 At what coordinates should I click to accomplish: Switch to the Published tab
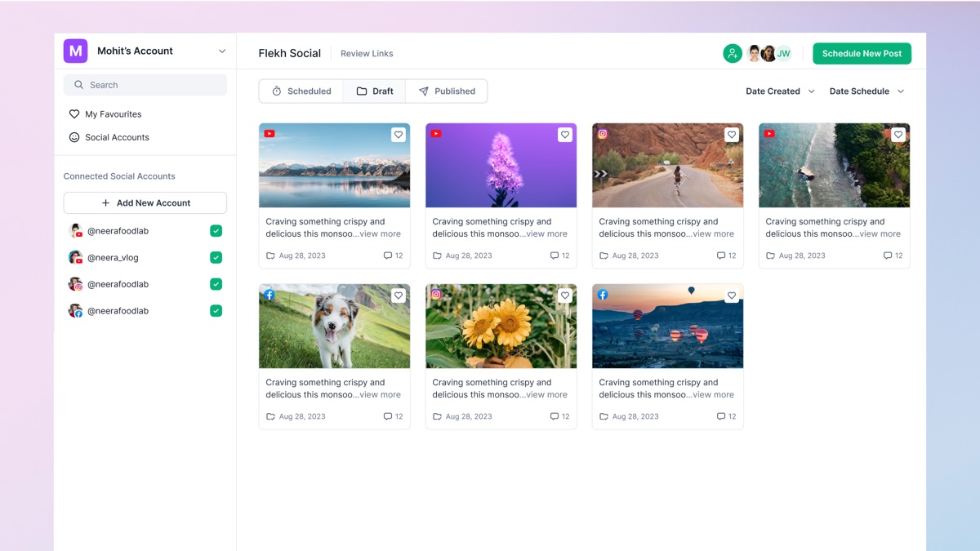pos(447,91)
